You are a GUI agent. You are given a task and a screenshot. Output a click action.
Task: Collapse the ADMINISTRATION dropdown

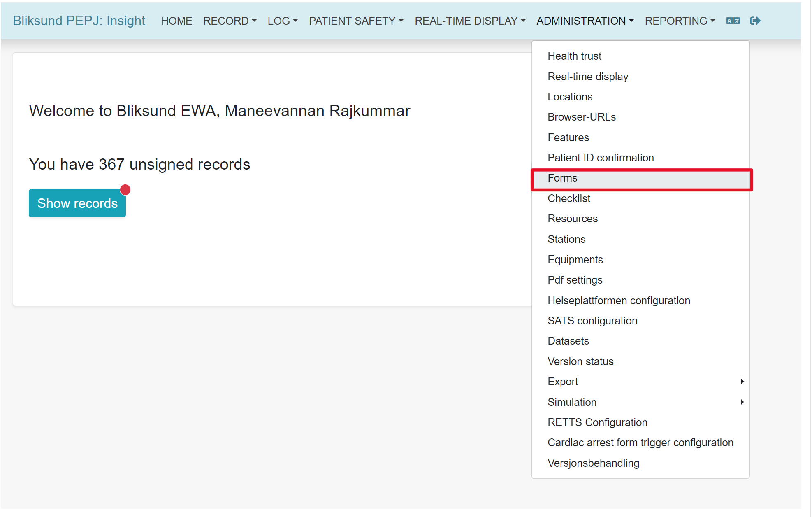(585, 21)
